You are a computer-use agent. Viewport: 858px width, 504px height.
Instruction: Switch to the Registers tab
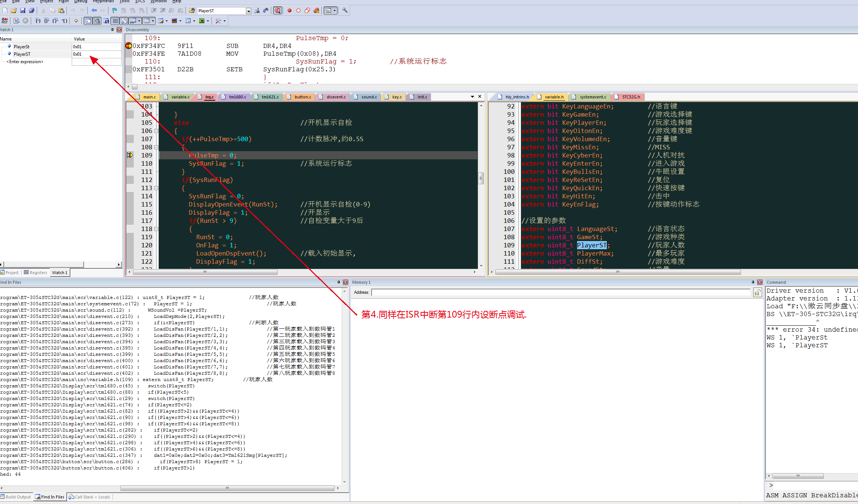[x=35, y=273]
